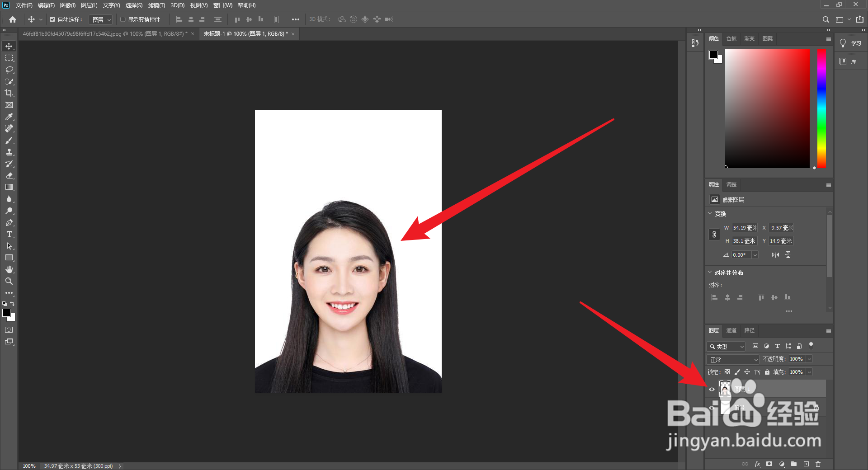Screen dimensions: 868x470
Task: Select the Eyedropper tool
Action: pyautogui.click(x=9, y=117)
